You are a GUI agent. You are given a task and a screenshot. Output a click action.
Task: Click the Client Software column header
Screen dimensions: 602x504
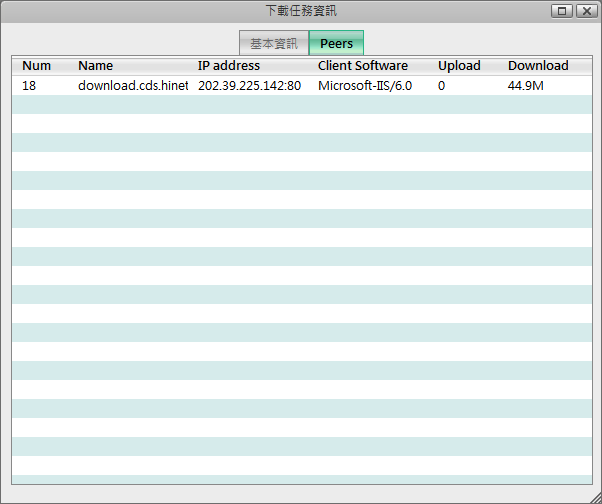click(x=363, y=66)
